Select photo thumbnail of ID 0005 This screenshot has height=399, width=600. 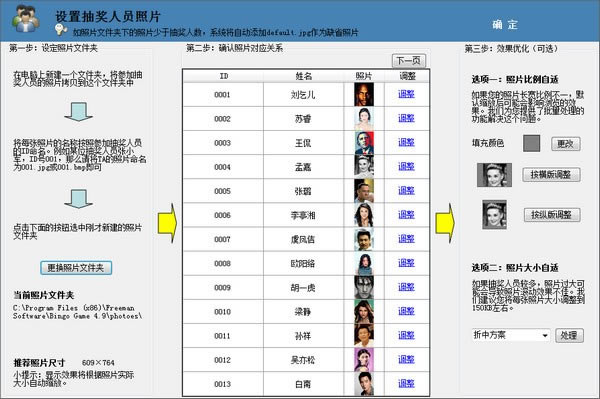tap(364, 191)
